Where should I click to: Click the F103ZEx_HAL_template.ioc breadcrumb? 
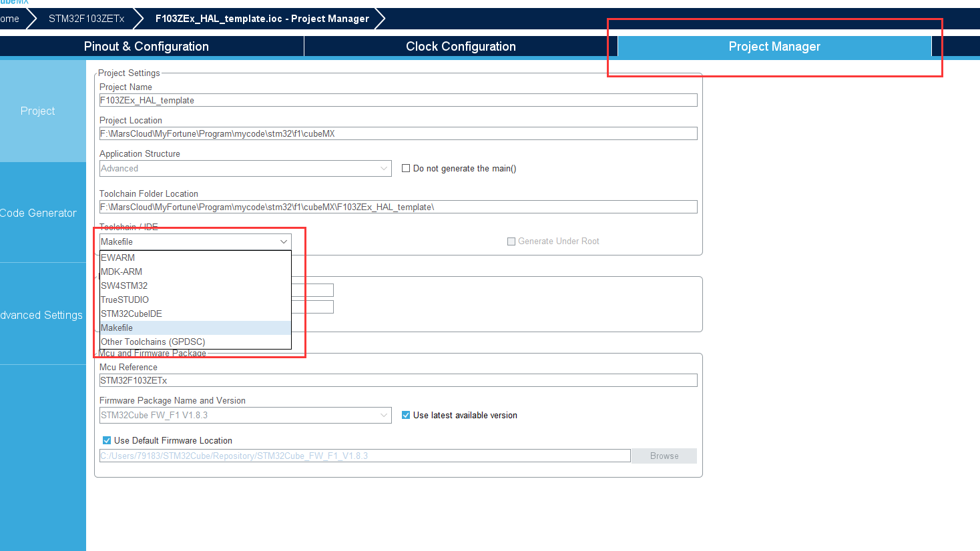coord(262,19)
